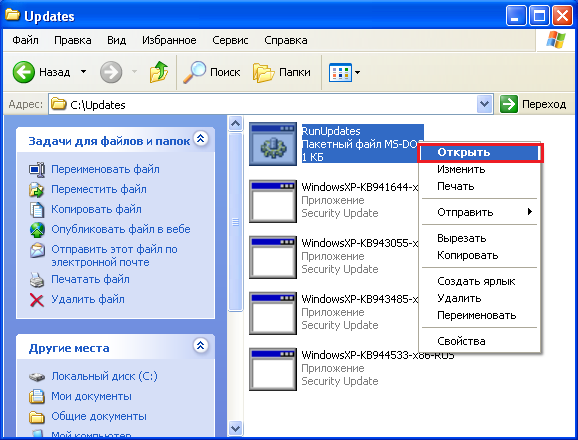Select the WindowsXP-KB943055 file icon
Viewport: 578px width, 440px height.
[x=273, y=257]
